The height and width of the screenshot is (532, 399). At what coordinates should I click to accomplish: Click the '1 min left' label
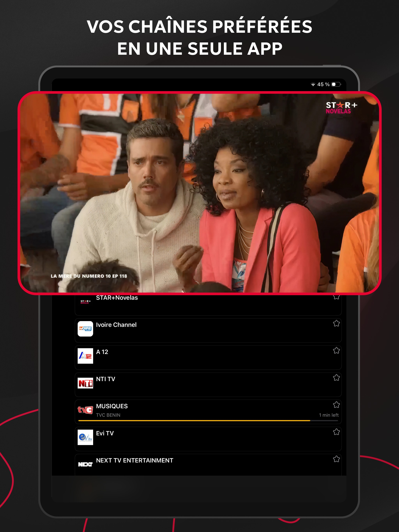click(329, 415)
